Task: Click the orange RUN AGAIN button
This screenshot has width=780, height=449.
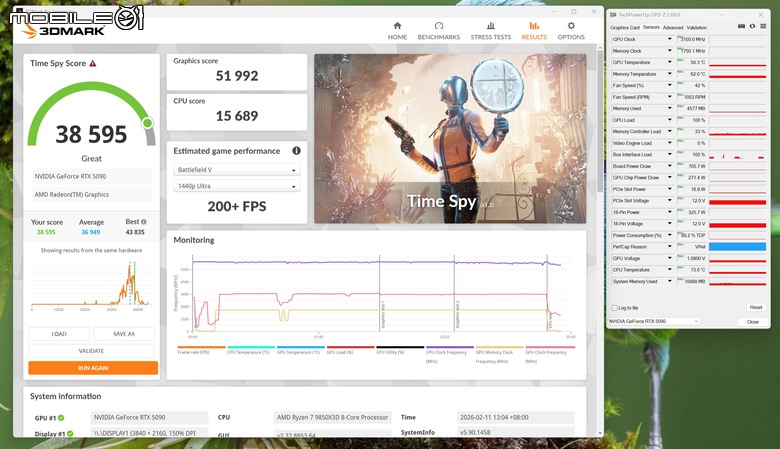Action: [x=93, y=368]
